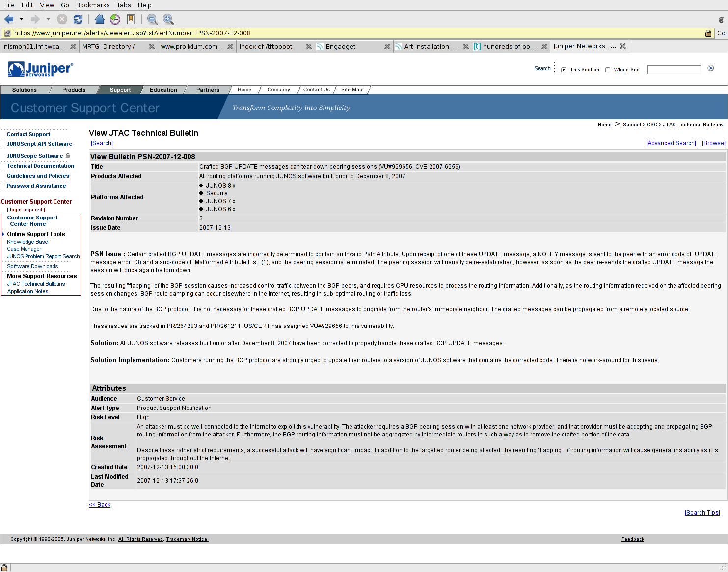
Task: Close the Juniper Networks tab
Action: tap(623, 46)
